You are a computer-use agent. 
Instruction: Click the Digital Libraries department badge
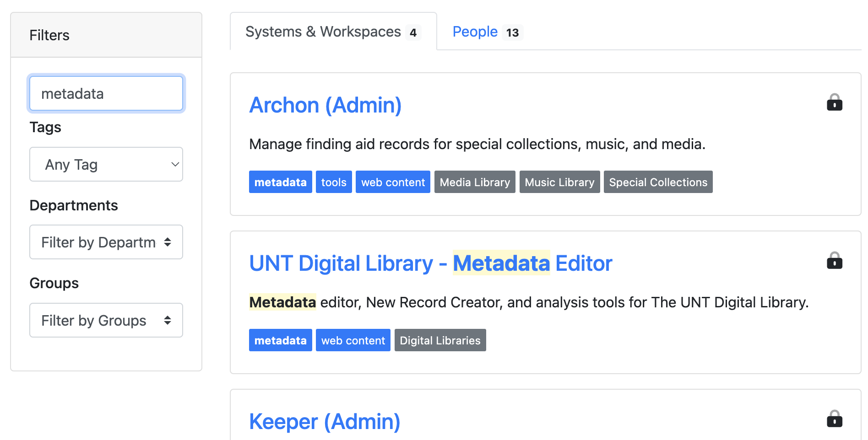(440, 340)
